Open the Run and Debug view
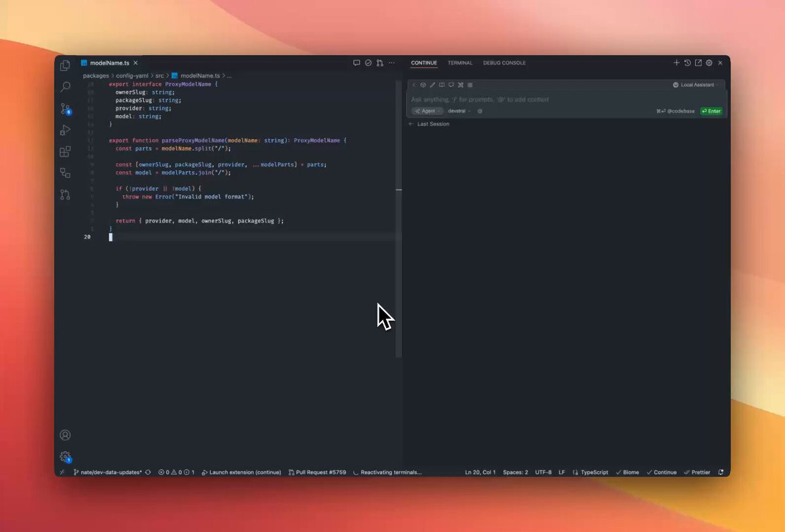785x532 pixels. click(x=65, y=130)
